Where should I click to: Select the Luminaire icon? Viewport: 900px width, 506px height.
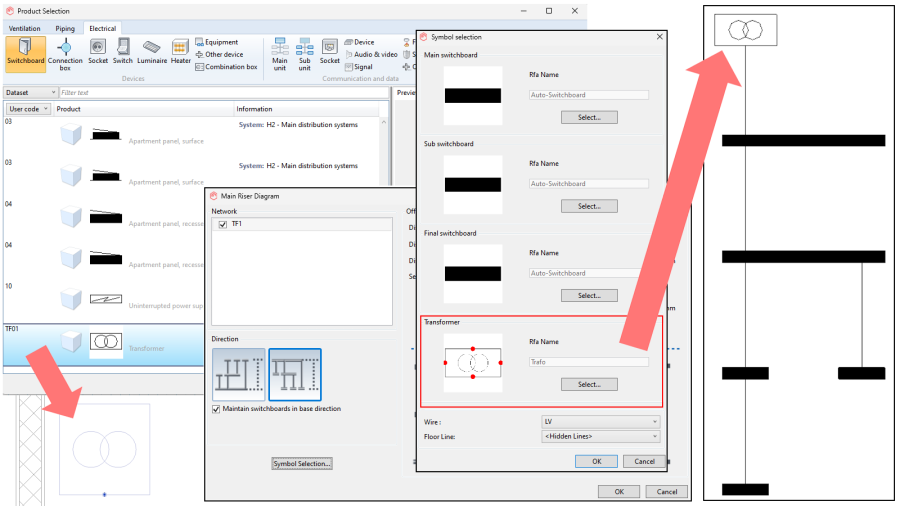click(x=152, y=51)
